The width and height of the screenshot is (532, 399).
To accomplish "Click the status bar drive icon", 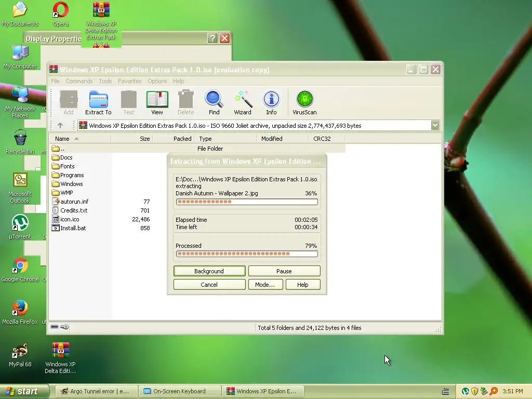I will click(x=54, y=327).
